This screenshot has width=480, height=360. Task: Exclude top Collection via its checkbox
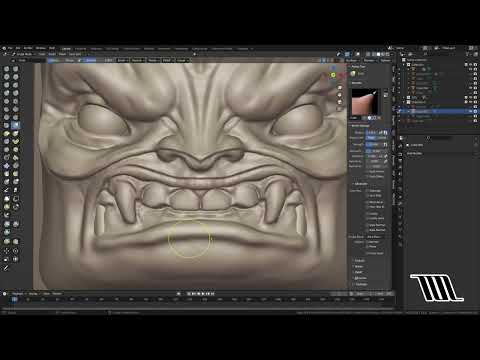(467, 65)
